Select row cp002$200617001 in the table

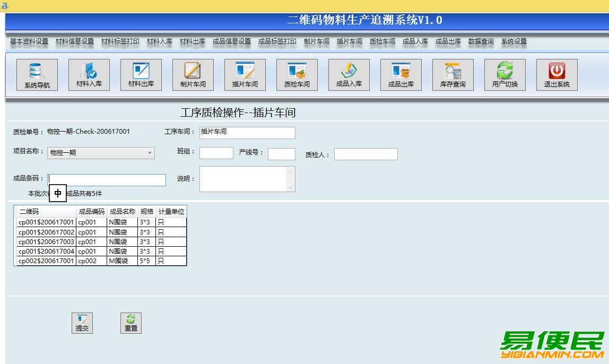[47, 261]
